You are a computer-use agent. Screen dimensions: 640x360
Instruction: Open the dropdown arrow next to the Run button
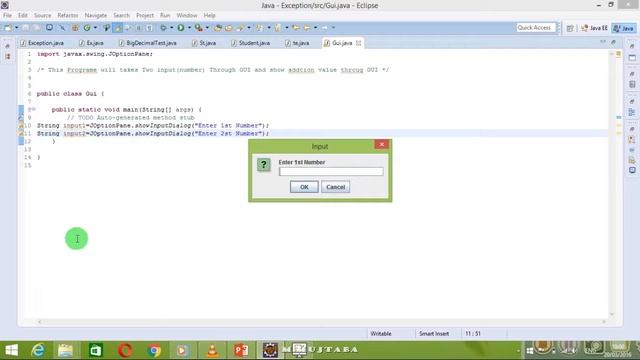189,28
